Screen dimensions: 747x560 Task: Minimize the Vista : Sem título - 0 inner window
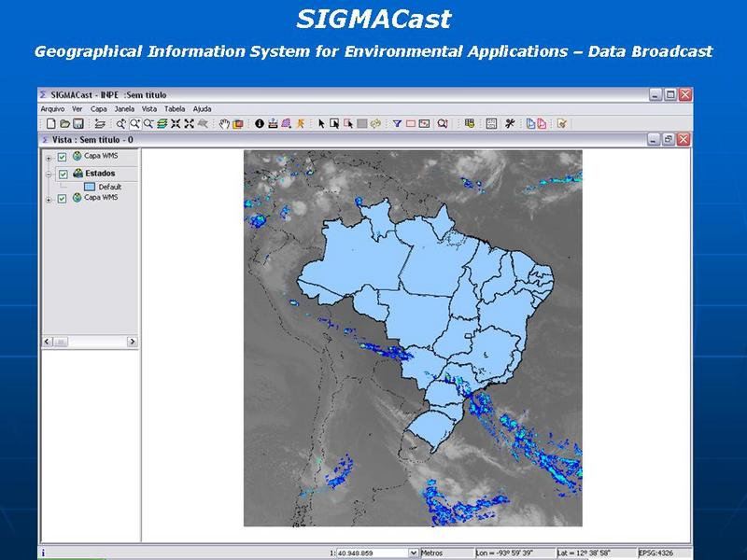pyautogui.click(x=655, y=139)
